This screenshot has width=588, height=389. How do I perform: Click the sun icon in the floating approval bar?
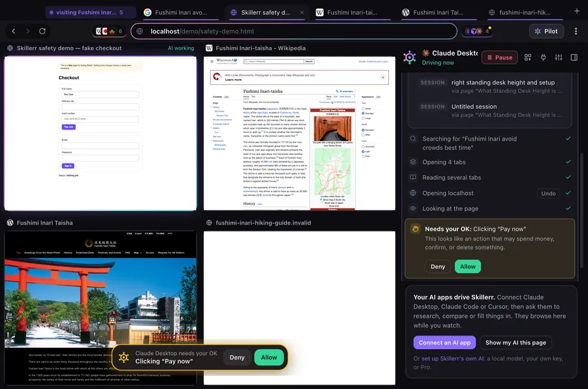123,357
